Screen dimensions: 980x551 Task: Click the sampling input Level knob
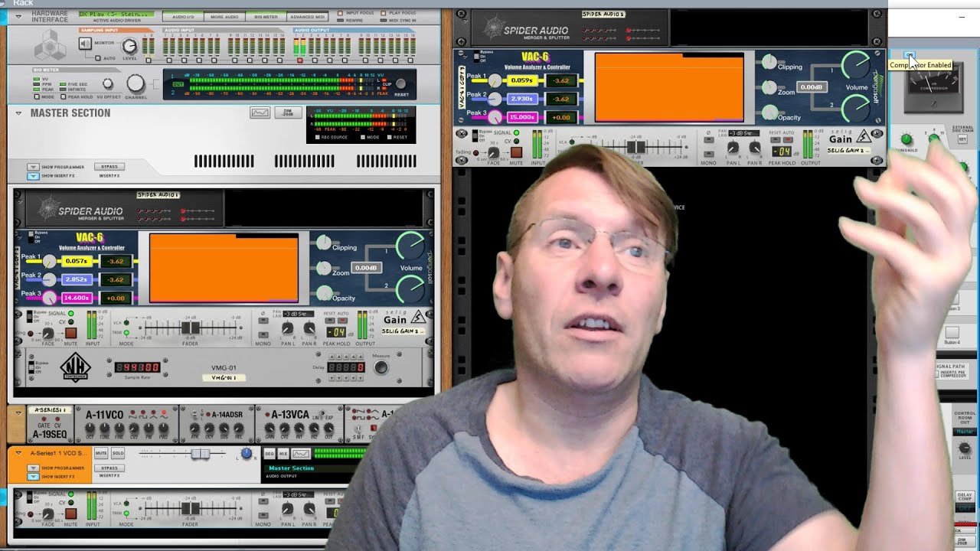pyautogui.click(x=129, y=47)
